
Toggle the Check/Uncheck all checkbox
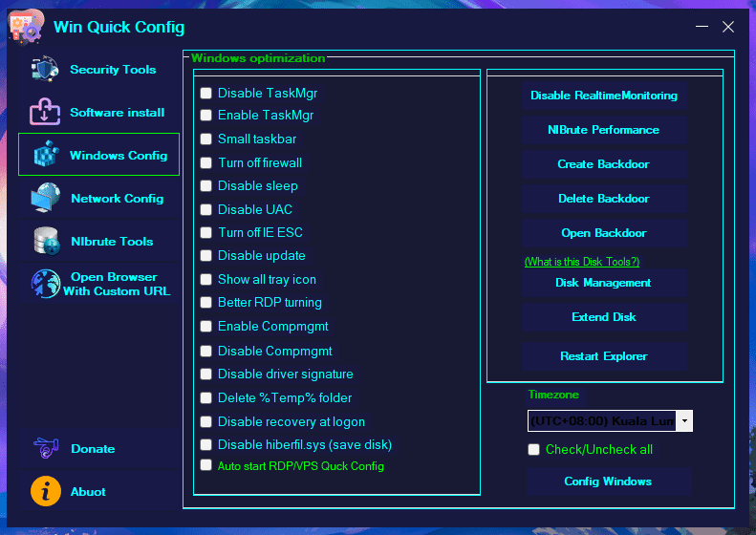(533, 450)
